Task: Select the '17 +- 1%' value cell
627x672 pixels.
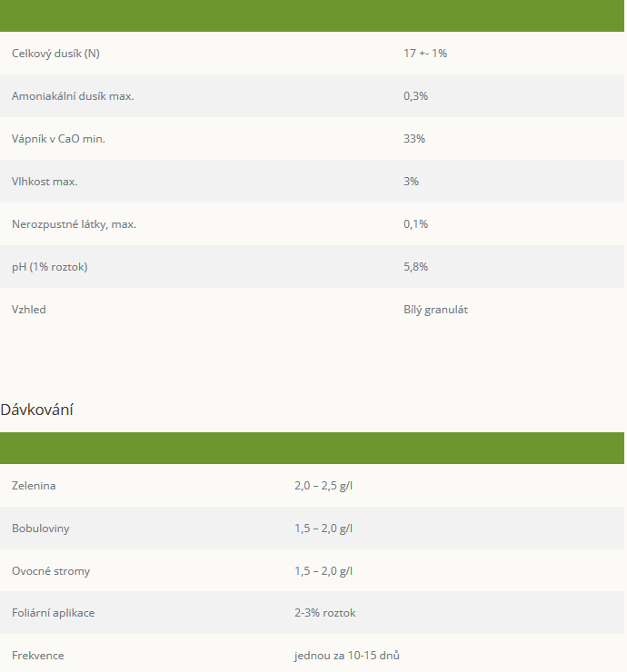Action: (x=425, y=54)
